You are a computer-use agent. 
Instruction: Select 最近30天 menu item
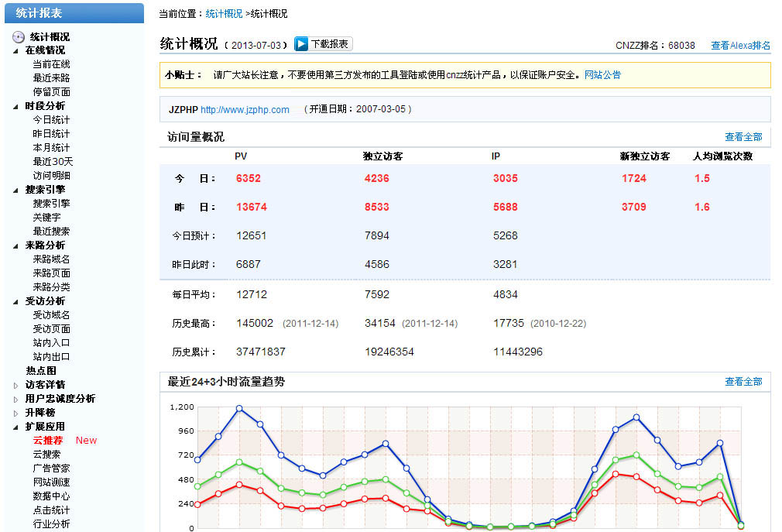[53, 162]
